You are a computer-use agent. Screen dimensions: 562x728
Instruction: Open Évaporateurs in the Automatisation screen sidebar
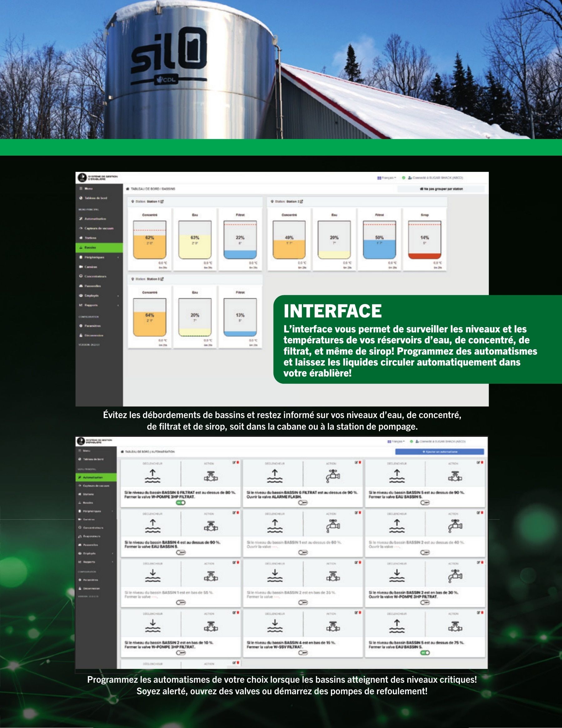(x=96, y=536)
